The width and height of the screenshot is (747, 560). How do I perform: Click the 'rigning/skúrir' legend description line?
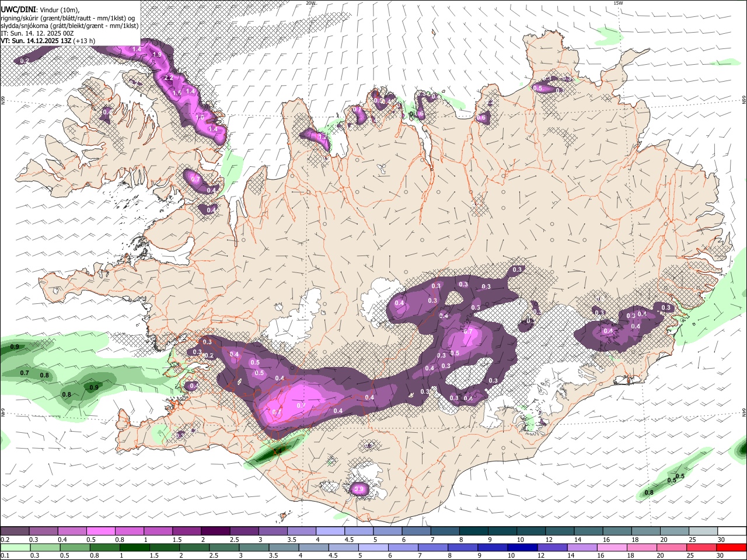68,17
